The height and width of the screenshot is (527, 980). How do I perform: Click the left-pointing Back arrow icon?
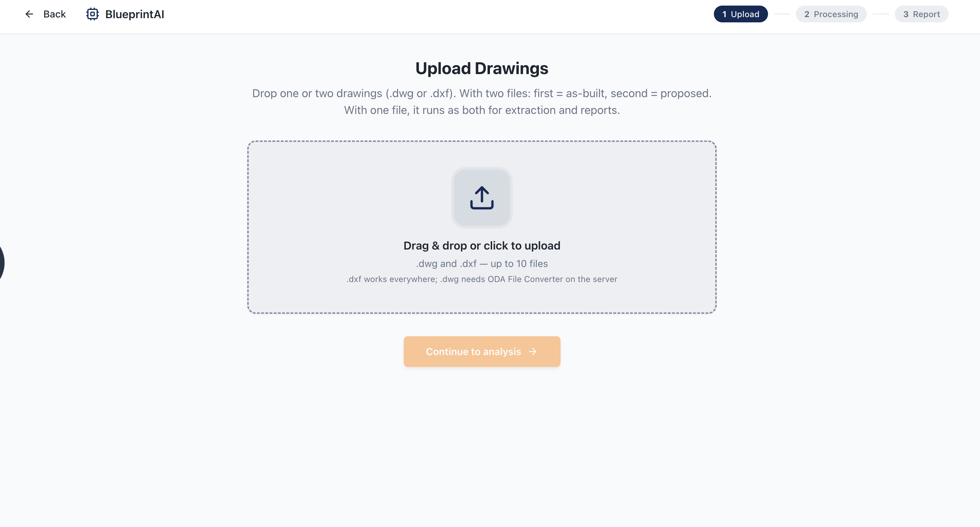pos(29,14)
